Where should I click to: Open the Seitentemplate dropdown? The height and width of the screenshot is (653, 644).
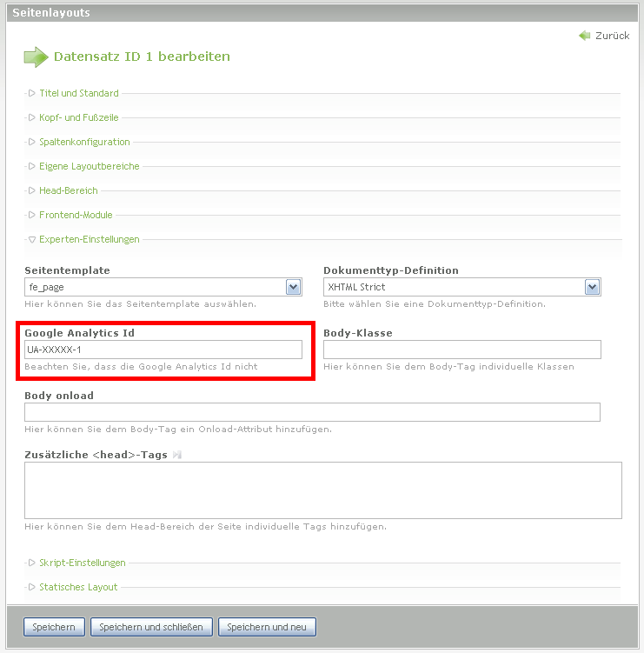pos(163,287)
